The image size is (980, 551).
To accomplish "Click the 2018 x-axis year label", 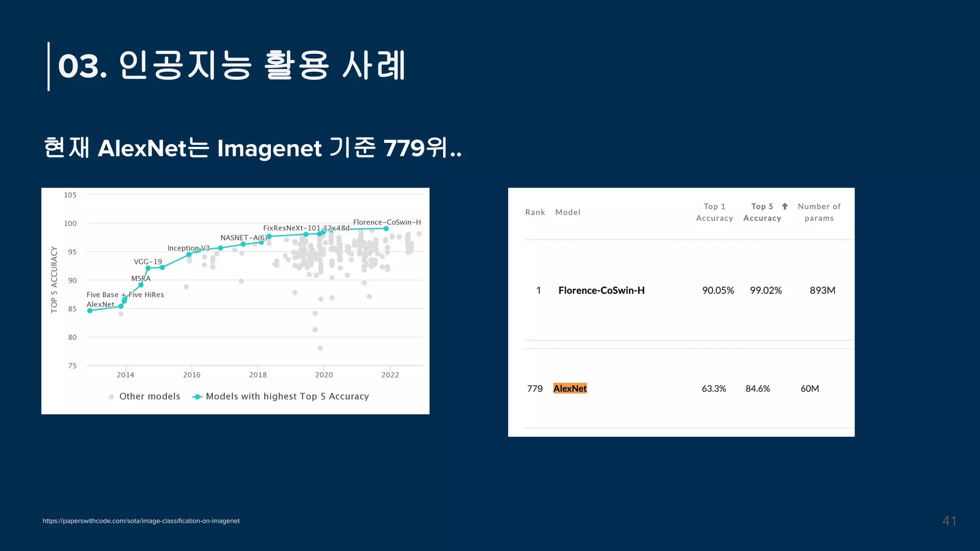I will click(258, 375).
